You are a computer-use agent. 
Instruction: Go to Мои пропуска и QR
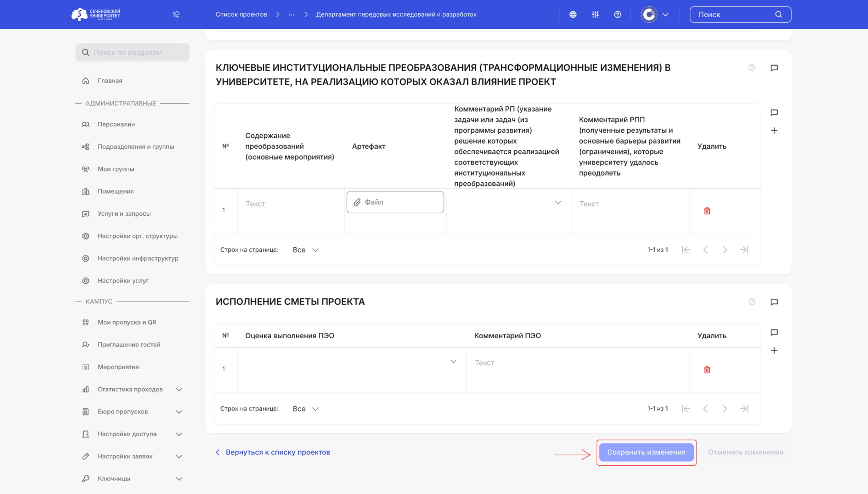127,323
